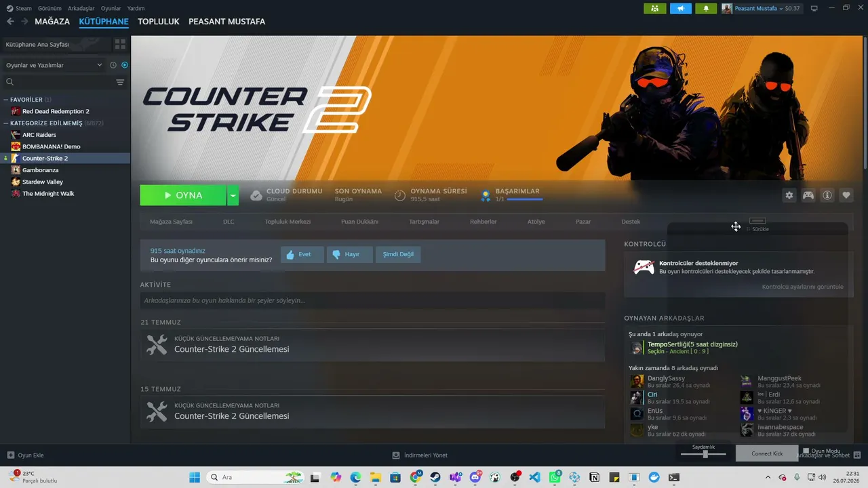
Task: Select Stardew Valley in library
Action: pos(43,182)
